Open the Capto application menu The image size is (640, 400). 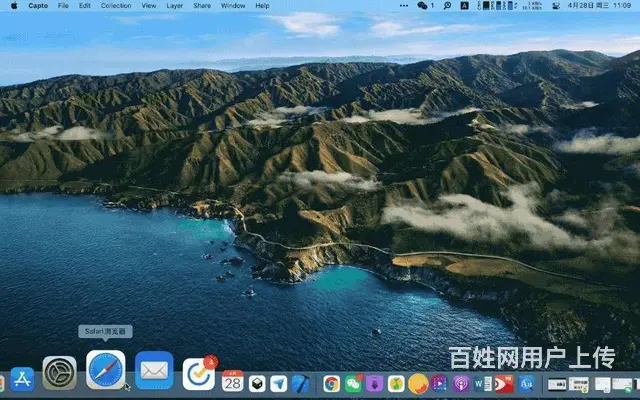tap(38, 6)
